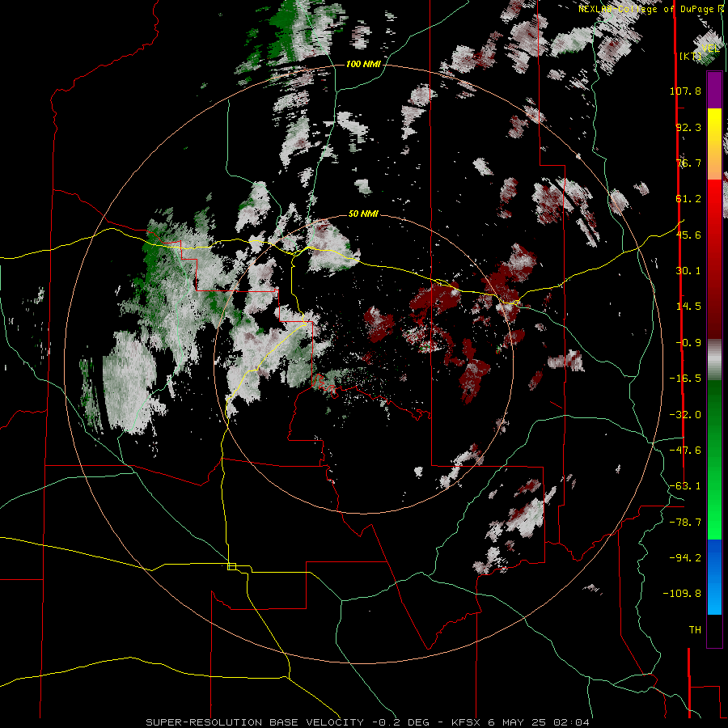Select the 61.2 velocity scale value

(x=688, y=199)
